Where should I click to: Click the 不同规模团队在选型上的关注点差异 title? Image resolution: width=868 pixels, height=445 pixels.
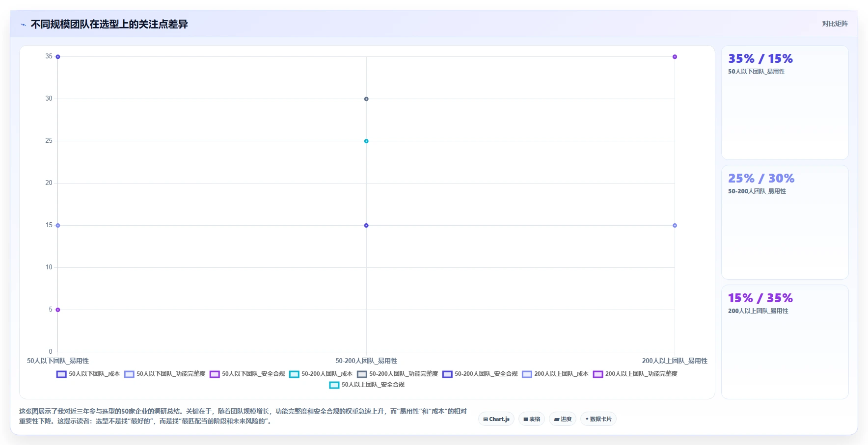(109, 24)
